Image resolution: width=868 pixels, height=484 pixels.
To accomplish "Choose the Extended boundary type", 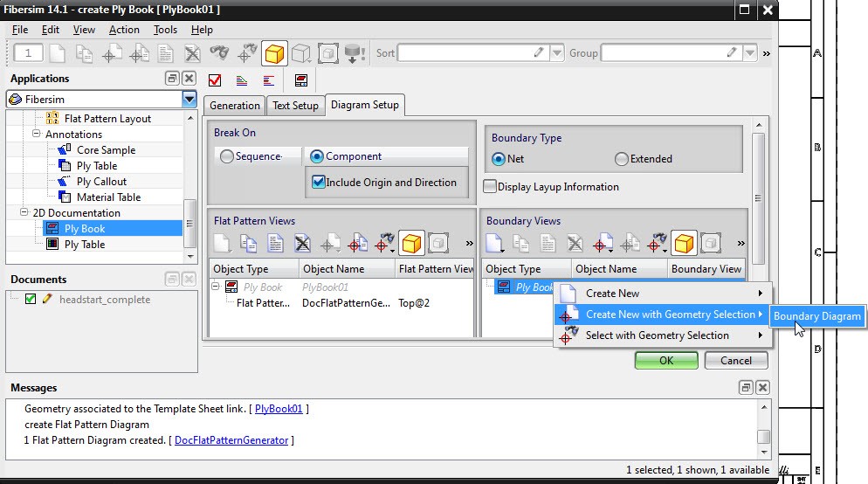I will pyautogui.click(x=622, y=159).
